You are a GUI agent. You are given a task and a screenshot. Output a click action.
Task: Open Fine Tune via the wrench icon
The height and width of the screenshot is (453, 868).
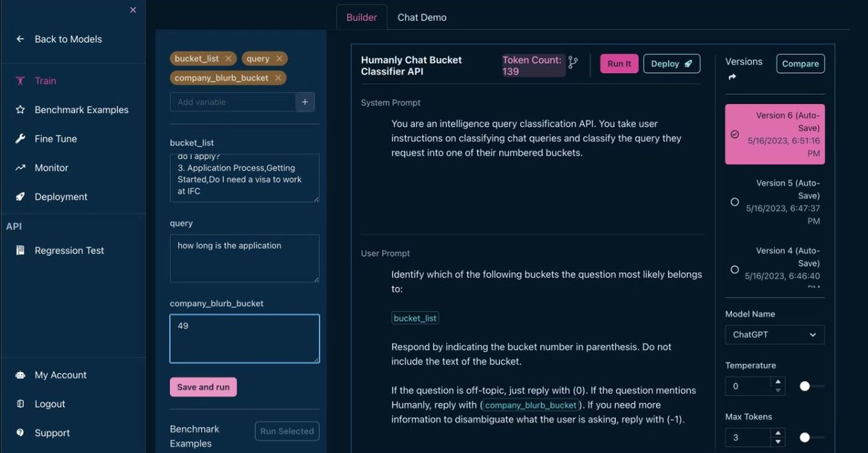[19, 138]
